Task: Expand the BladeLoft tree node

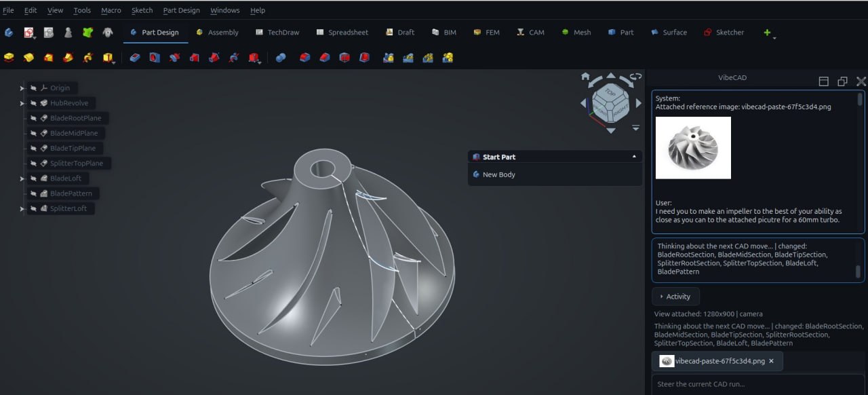Action: tap(22, 178)
